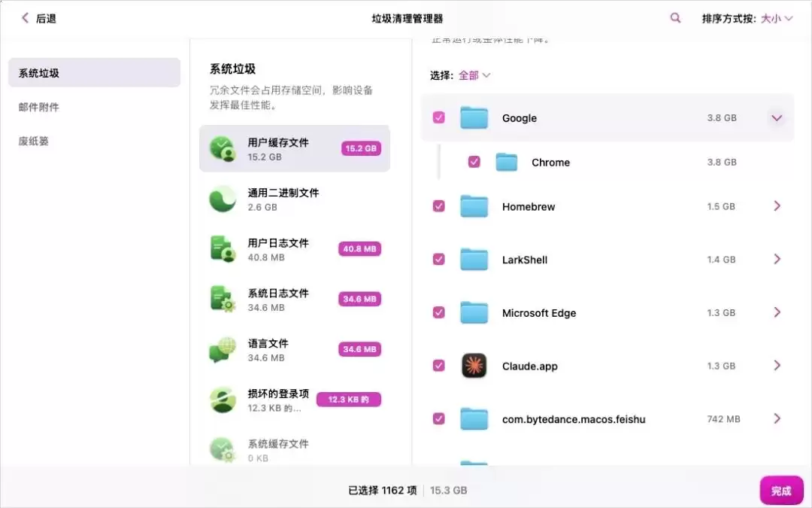812x508 pixels.
Task: Uncheck the Google checkbox
Action: pyautogui.click(x=438, y=117)
